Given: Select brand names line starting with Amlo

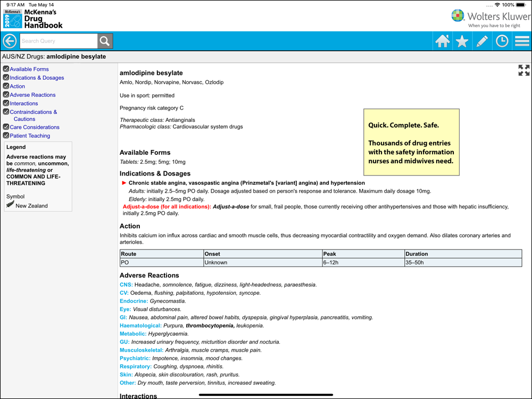Looking at the screenshot, I should [x=172, y=82].
